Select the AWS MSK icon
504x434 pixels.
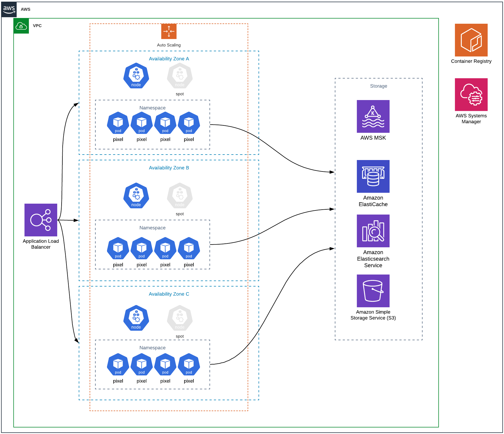click(x=373, y=116)
